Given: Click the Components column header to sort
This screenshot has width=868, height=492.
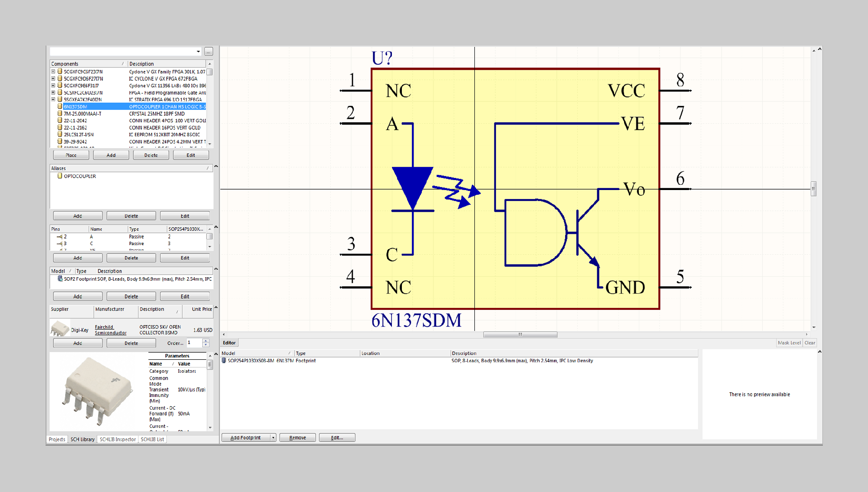Looking at the screenshot, I should [x=88, y=64].
